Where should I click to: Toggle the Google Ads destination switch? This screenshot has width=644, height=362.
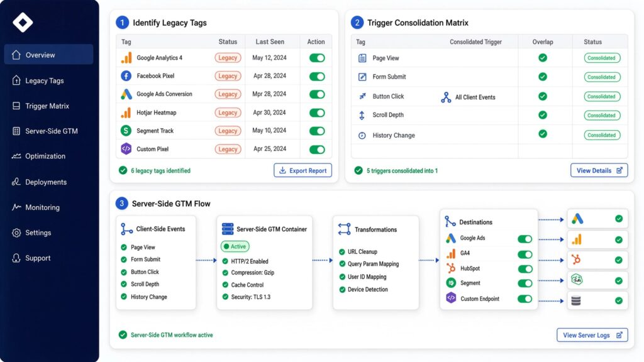click(525, 239)
